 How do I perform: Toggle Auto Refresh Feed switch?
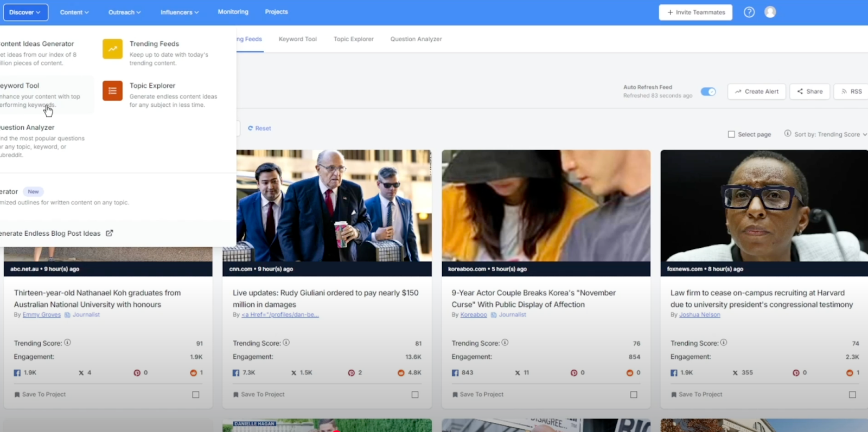tap(708, 92)
